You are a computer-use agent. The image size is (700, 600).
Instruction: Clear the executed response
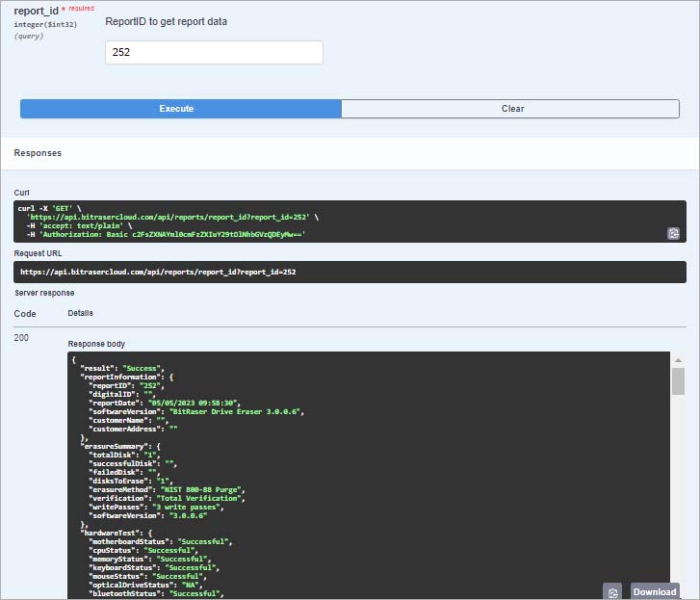click(x=510, y=109)
